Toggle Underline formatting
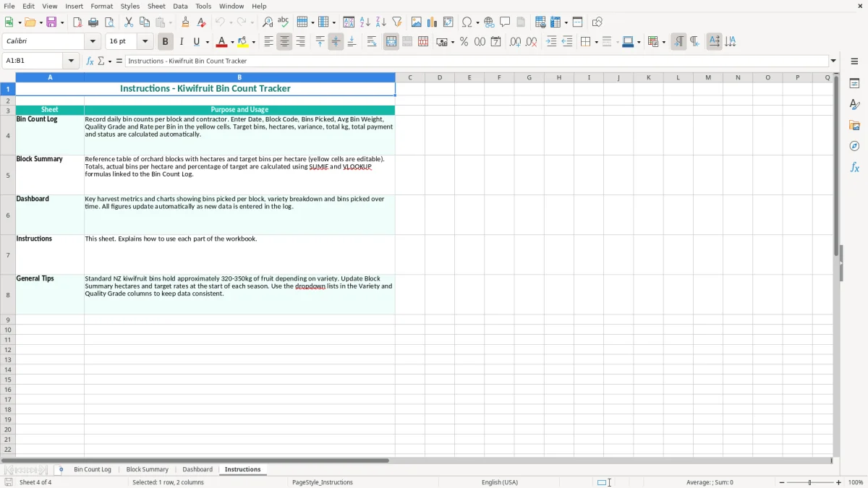868x488 pixels. (x=197, y=42)
